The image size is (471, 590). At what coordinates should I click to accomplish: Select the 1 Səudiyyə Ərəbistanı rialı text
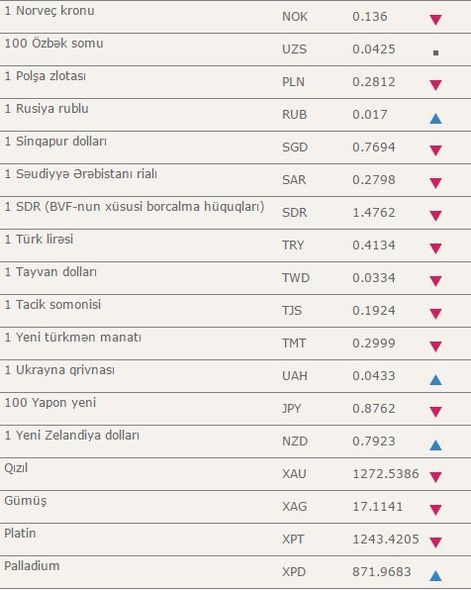tap(81, 174)
